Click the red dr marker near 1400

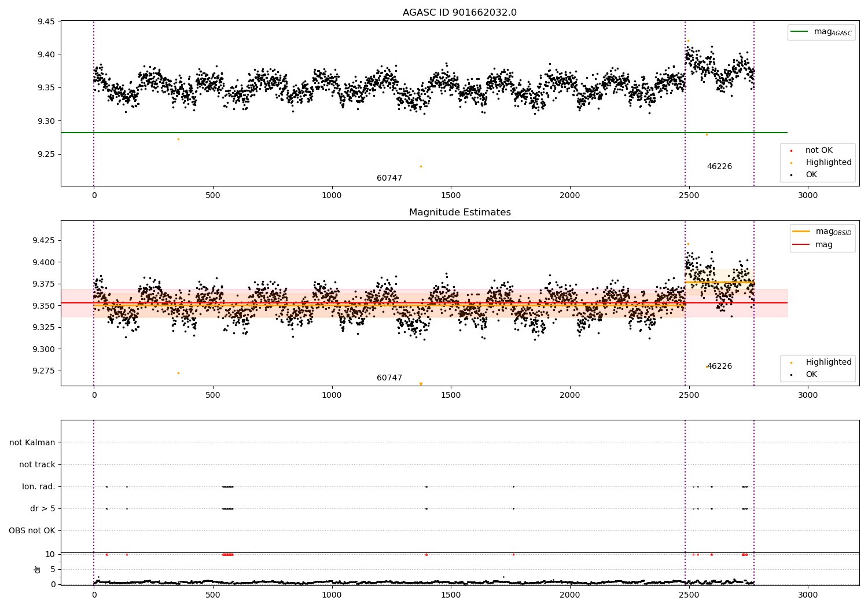click(x=426, y=555)
